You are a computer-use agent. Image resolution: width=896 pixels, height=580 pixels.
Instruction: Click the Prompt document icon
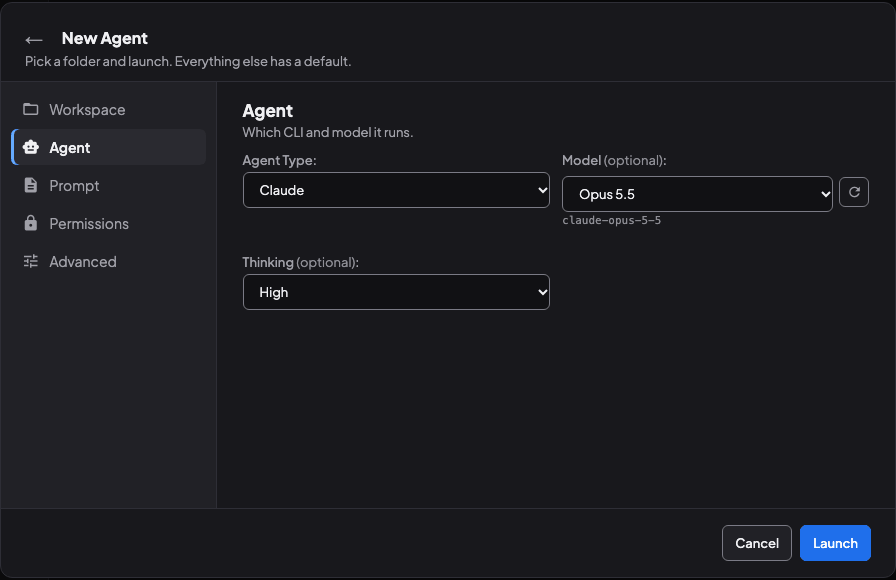pyautogui.click(x=31, y=185)
